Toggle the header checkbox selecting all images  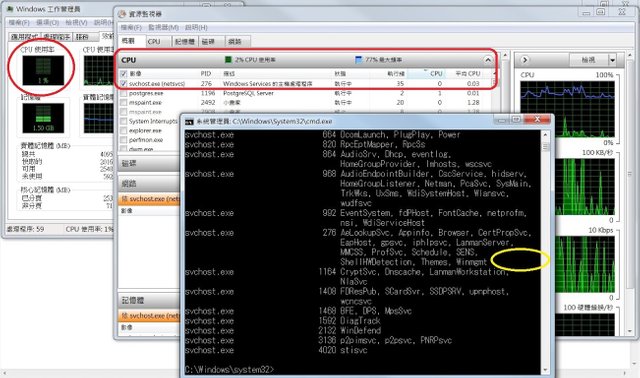(124, 74)
